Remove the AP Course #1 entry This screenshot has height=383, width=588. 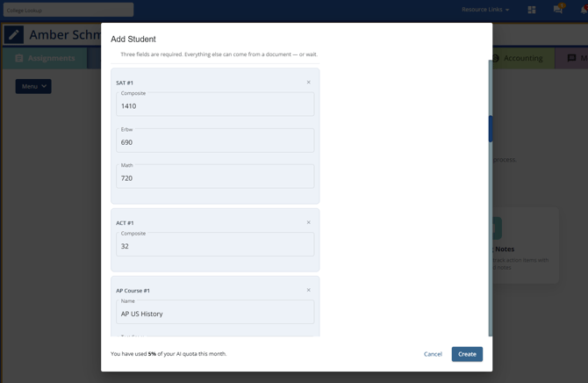[x=309, y=290]
